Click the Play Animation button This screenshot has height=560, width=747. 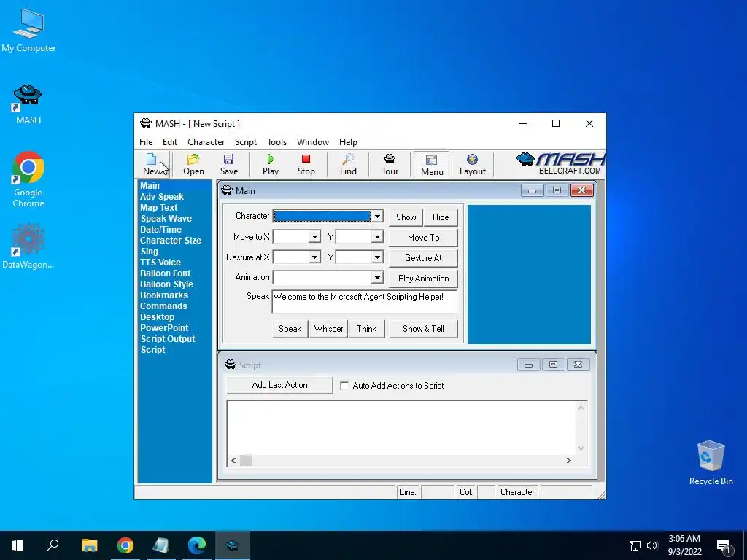coord(424,279)
